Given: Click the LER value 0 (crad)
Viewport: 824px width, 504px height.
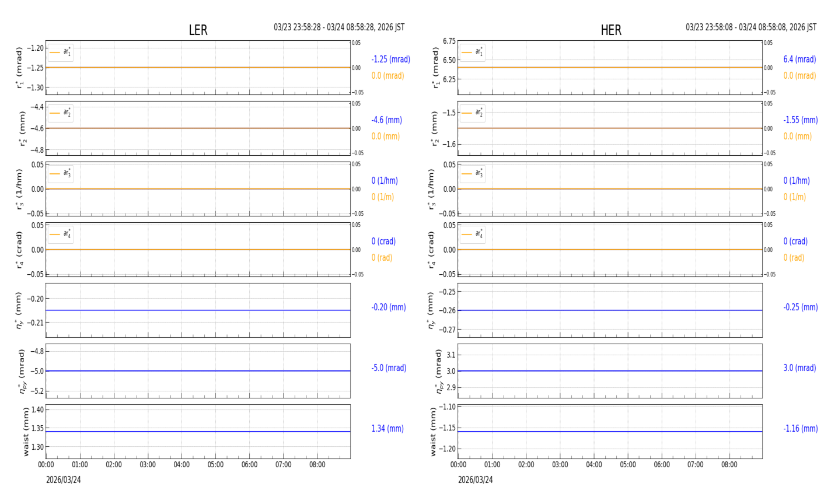Looking at the screenshot, I should [x=383, y=242].
